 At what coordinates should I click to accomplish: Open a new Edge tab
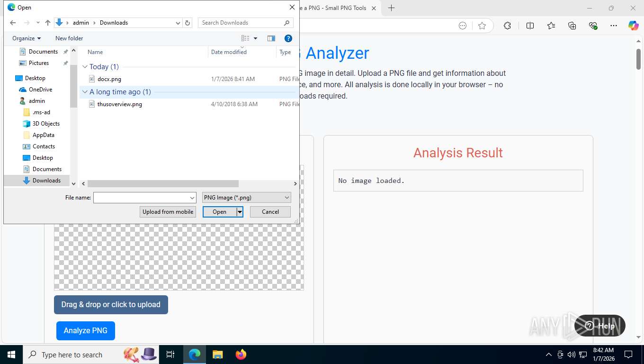pos(391,8)
